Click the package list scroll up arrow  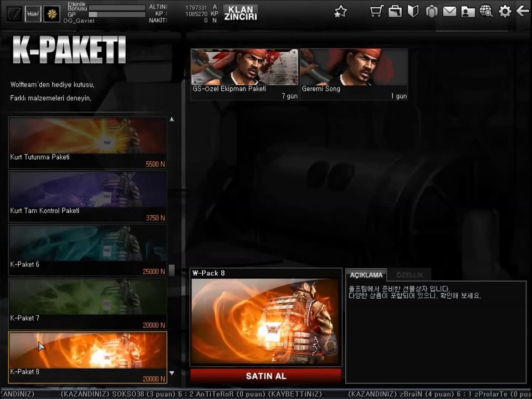172,120
